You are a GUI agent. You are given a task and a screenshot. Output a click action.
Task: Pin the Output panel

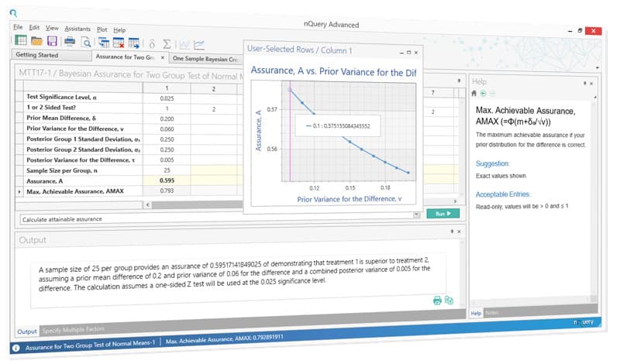pos(452,232)
